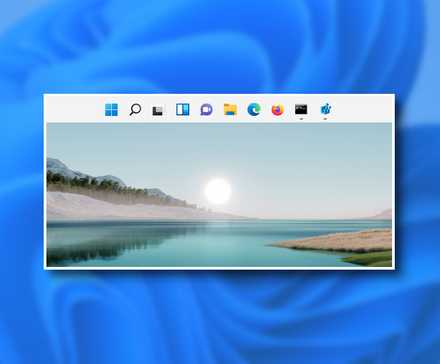
Task: Open the blue app icon after Terminal
Action: pyautogui.click(x=325, y=109)
